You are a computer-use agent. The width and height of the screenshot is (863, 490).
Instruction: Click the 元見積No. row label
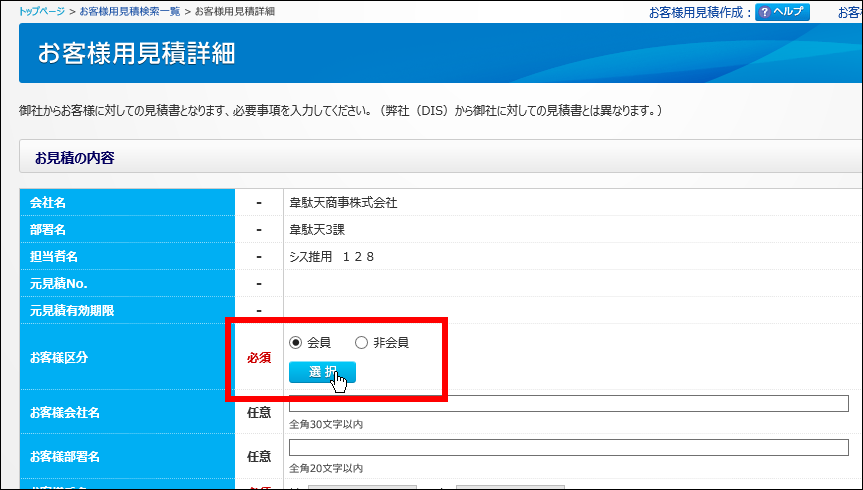point(58,284)
